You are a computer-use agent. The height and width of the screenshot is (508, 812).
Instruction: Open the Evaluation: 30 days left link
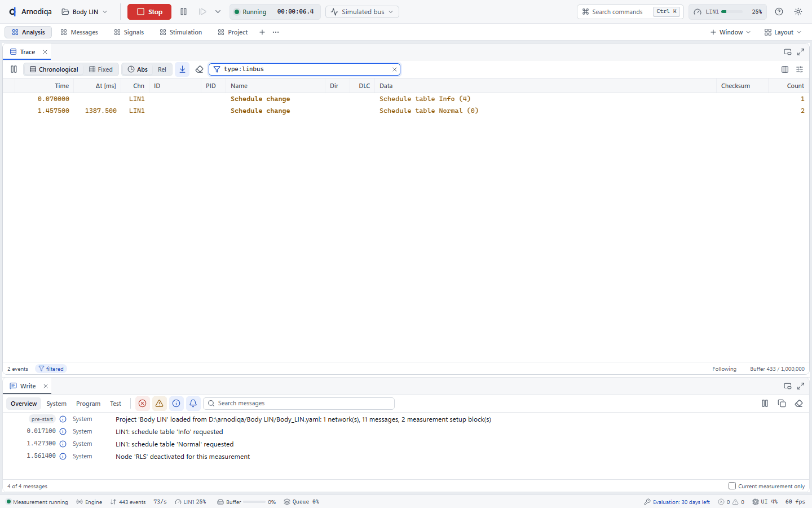click(x=677, y=502)
